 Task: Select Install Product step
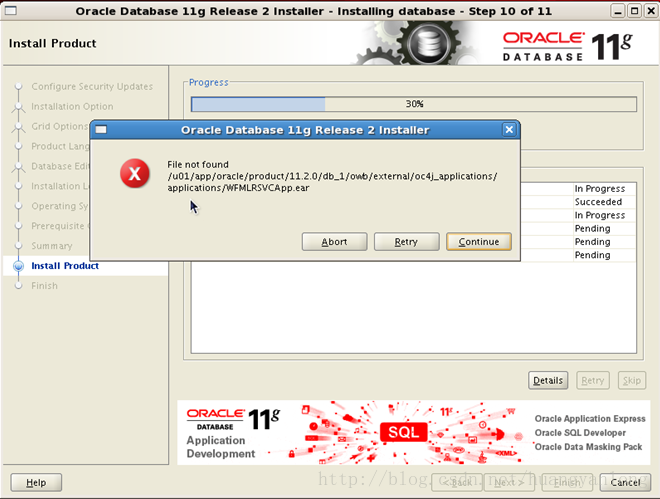[x=65, y=266]
